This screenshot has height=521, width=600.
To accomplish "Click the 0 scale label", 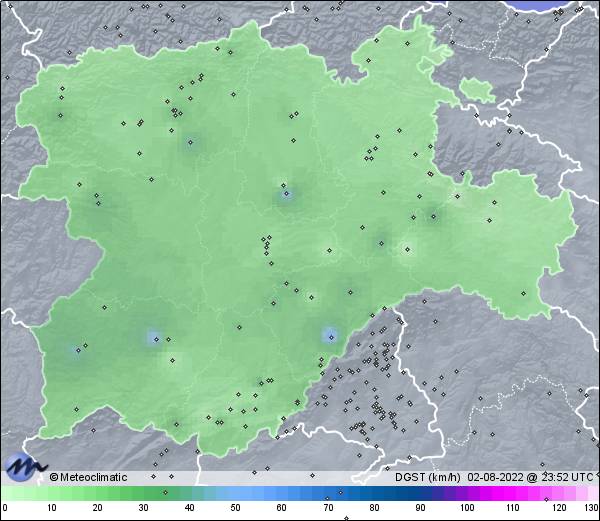I will (x=5, y=508).
